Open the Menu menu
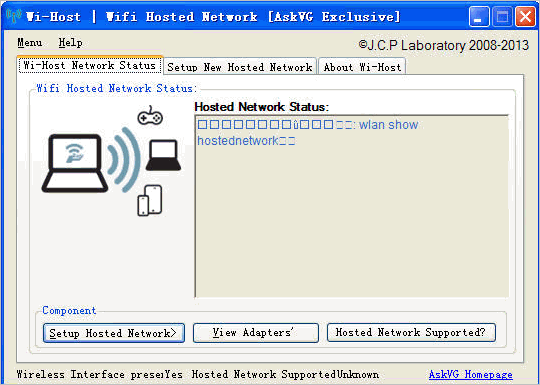The image size is (540, 385). 30,43
